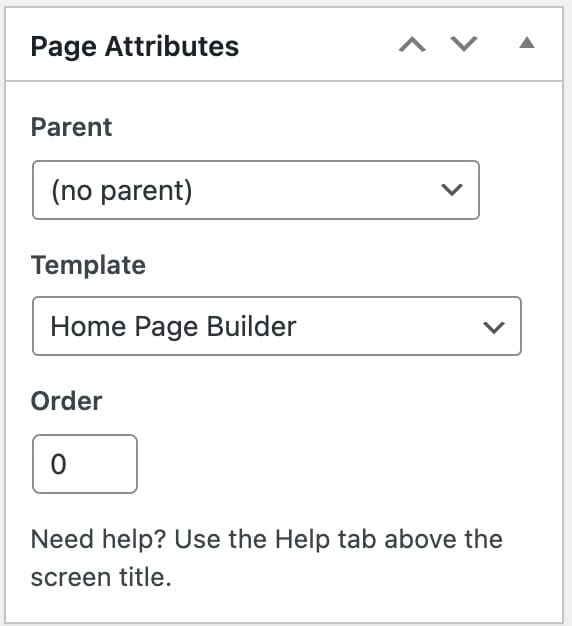
Task: Click the chevron arrow in the Template select
Action: 494,327
